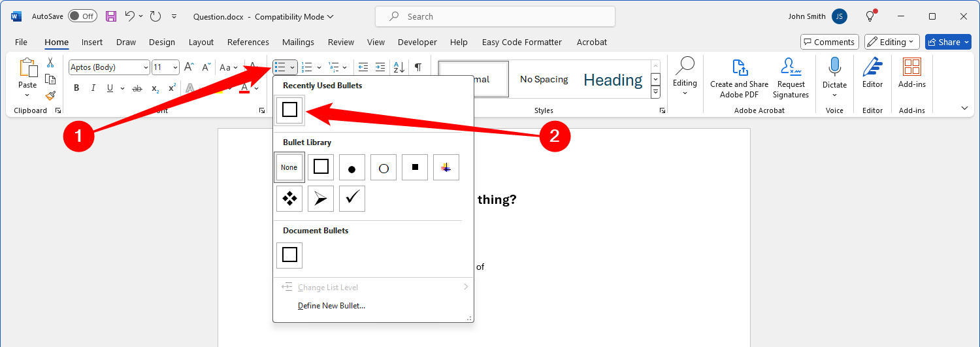
Task: Click the Share button
Action: (948, 42)
